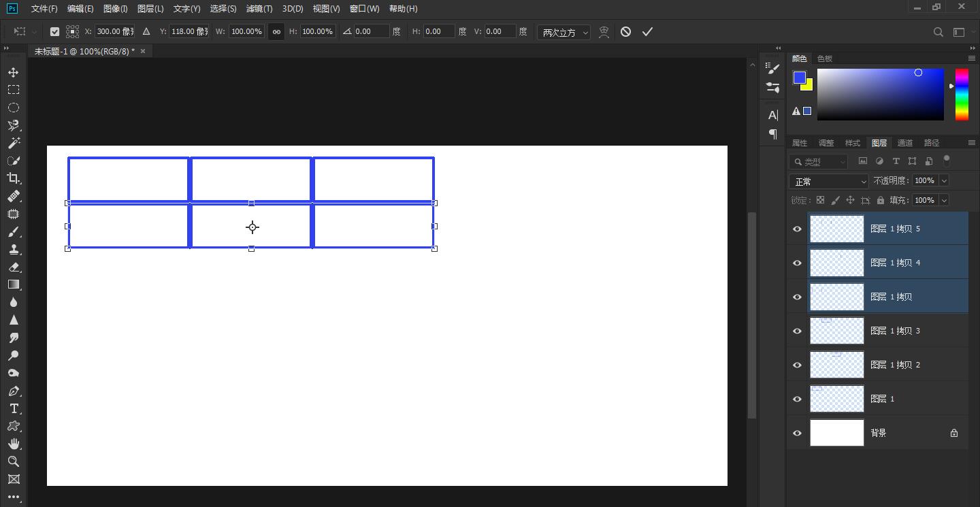This screenshot has height=507, width=980.
Task: Open the Layers panel options menu
Action: coord(972,142)
